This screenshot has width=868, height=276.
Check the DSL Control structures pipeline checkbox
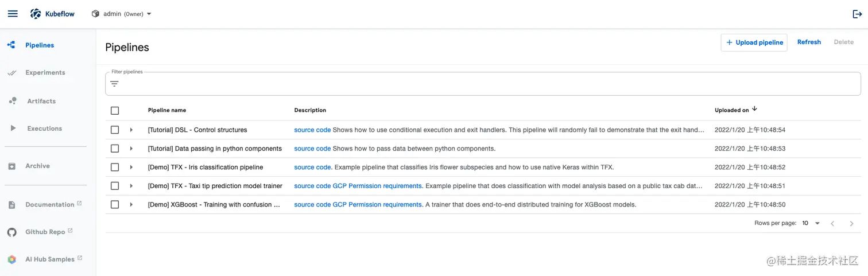pos(115,130)
